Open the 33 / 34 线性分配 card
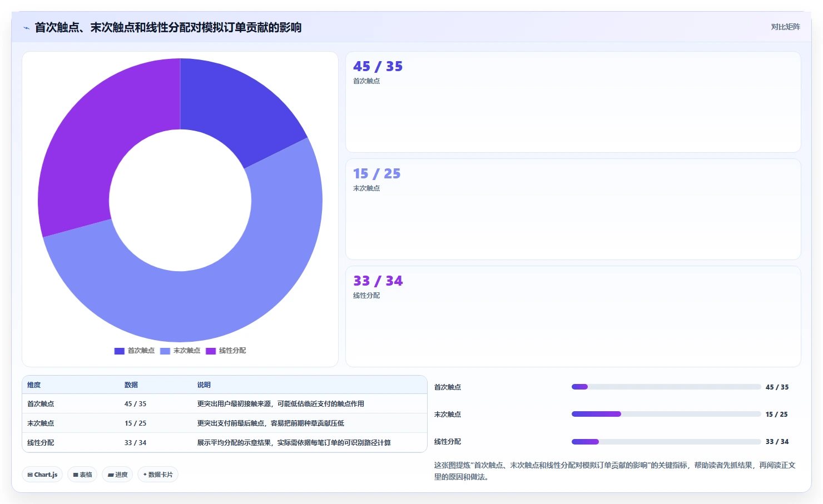 (x=573, y=317)
